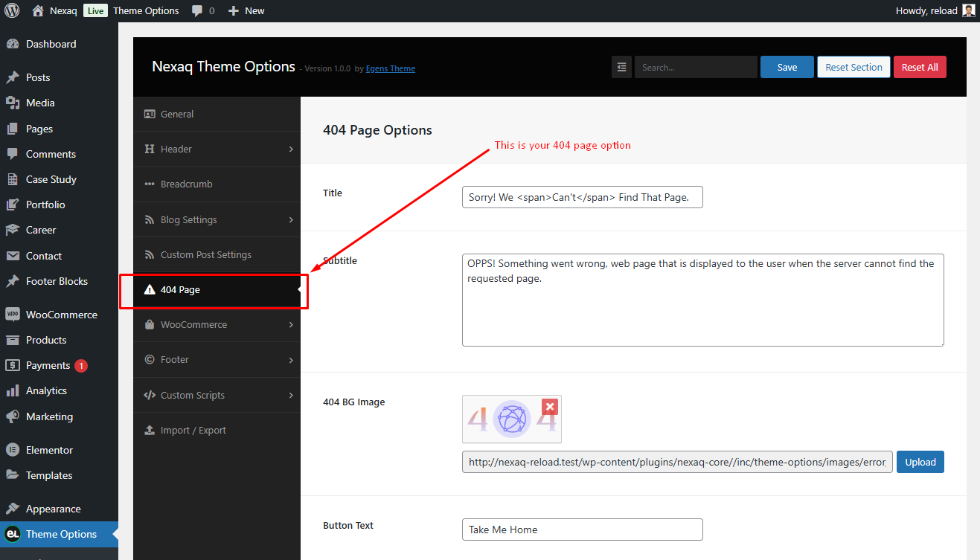The image size is (980, 560).
Task: Click the blue Save button
Action: [x=787, y=67]
